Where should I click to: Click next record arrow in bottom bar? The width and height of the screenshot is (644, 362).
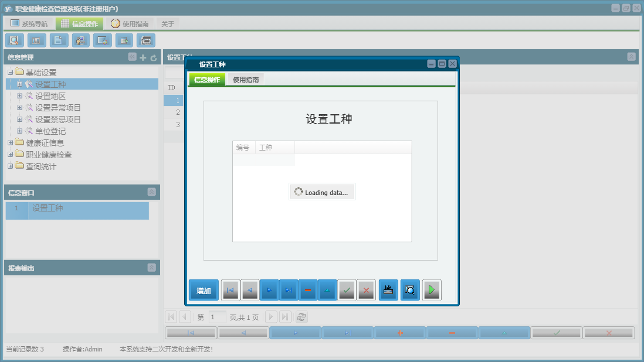pyautogui.click(x=295, y=333)
